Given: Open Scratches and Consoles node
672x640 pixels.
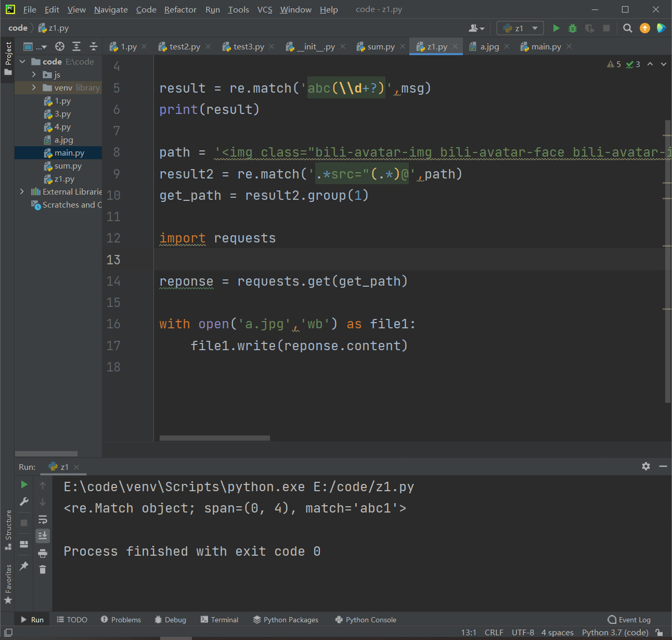Looking at the screenshot, I should (67, 205).
